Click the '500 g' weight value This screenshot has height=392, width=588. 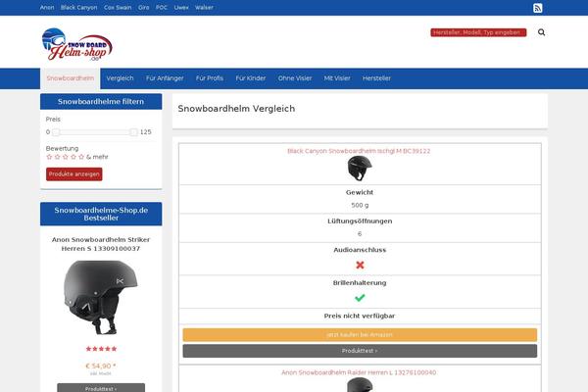coord(360,205)
